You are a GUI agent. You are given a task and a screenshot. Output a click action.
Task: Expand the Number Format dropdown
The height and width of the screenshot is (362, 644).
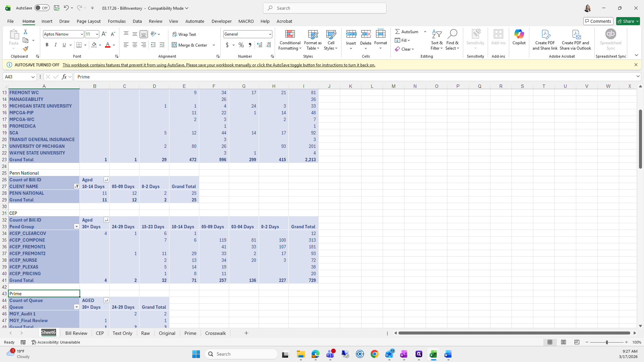(270, 34)
